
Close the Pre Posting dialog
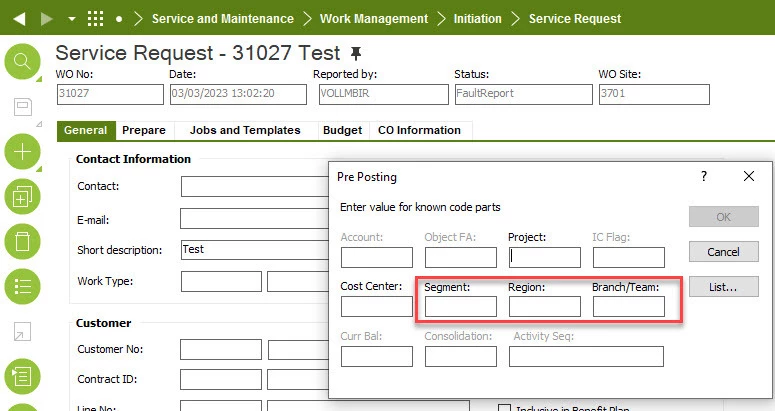(x=749, y=176)
